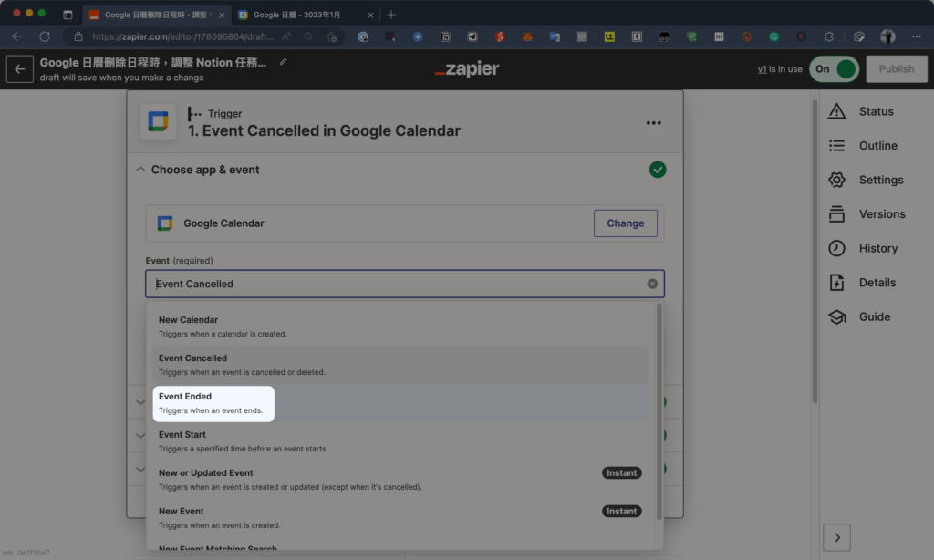Add the page to favorites with the star icon
934x560 pixels.
[332, 36]
